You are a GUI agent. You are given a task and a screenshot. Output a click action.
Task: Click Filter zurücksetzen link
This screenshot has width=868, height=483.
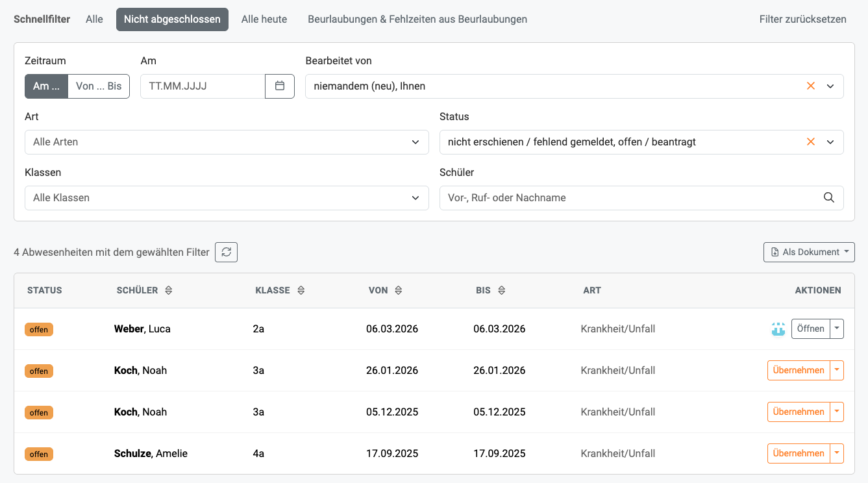[x=802, y=19]
